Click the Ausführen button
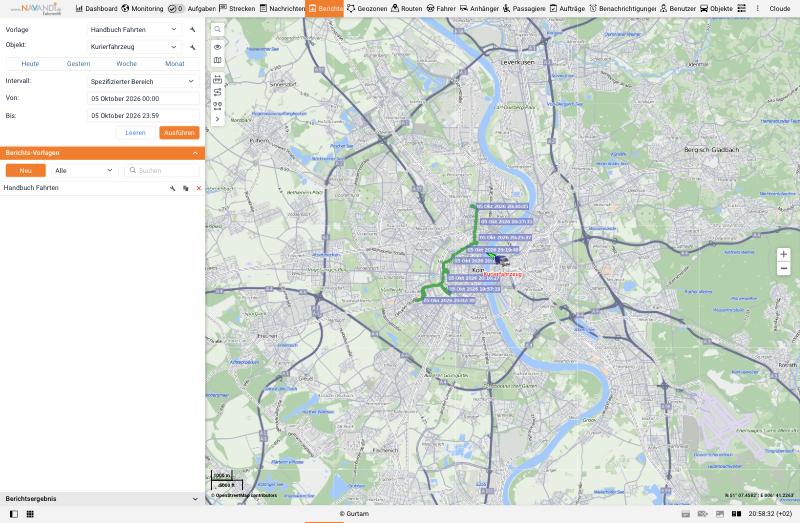Image resolution: width=800 pixels, height=523 pixels. pyautogui.click(x=179, y=133)
